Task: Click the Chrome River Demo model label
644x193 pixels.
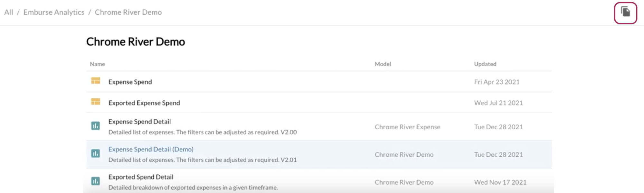Action: pyautogui.click(x=404, y=154)
